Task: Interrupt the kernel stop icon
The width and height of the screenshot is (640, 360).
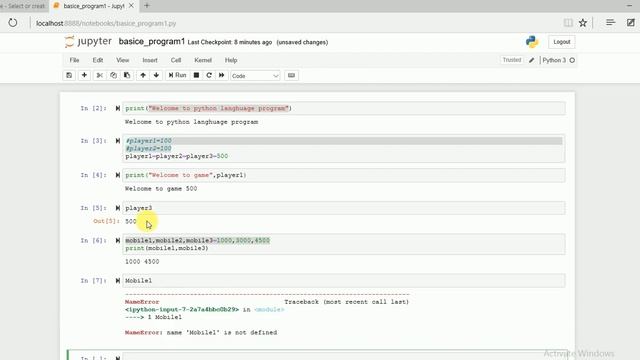Action: [196, 76]
